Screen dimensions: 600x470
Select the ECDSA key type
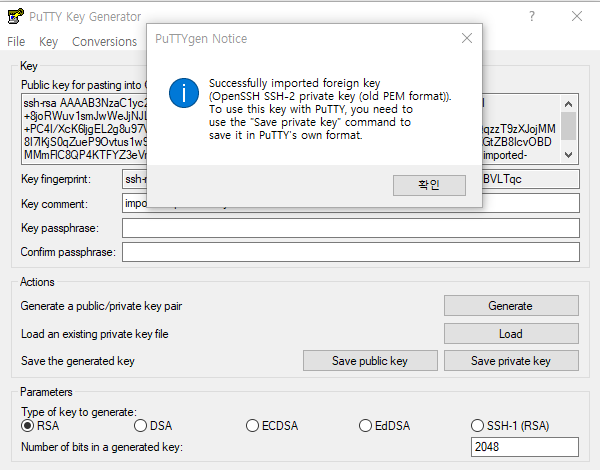tap(272, 426)
